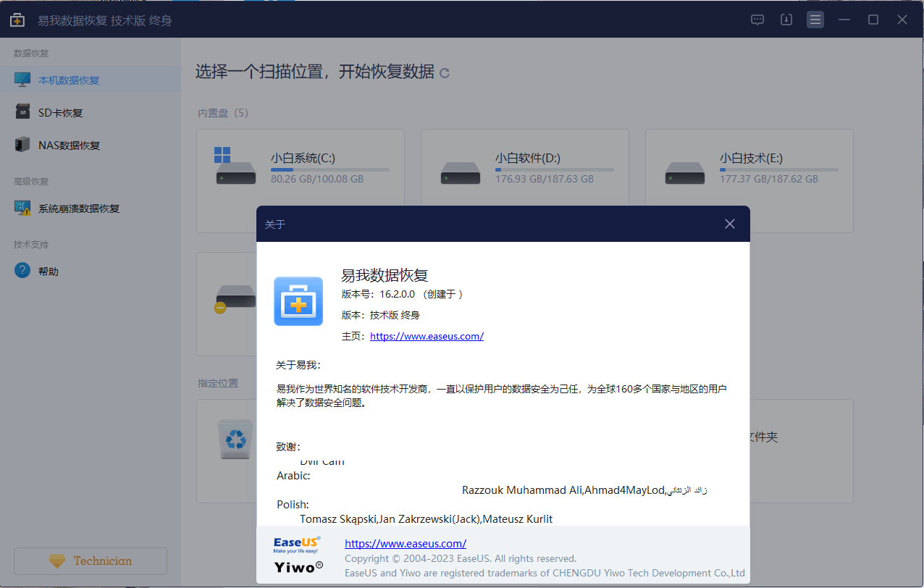
Task: Open the 主页 easeus.com link
Action: [427, 336]
